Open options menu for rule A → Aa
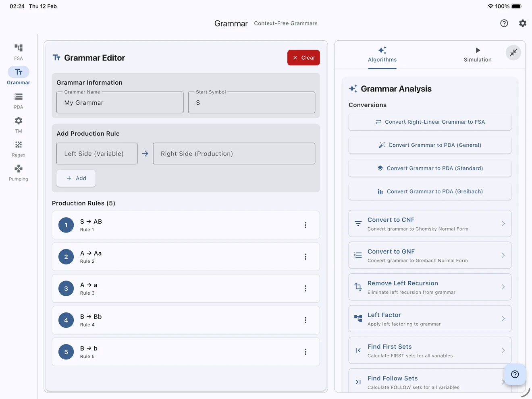Screen dimensions: 532x399 305,257
